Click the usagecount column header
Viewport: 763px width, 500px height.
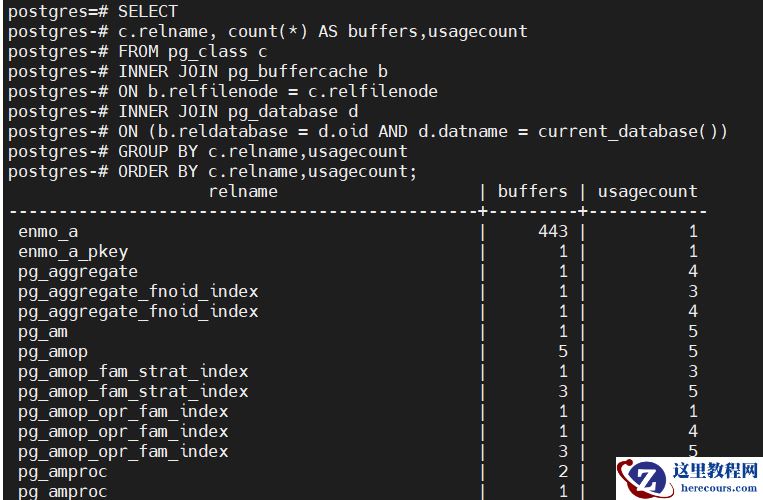tap(647, 191)
